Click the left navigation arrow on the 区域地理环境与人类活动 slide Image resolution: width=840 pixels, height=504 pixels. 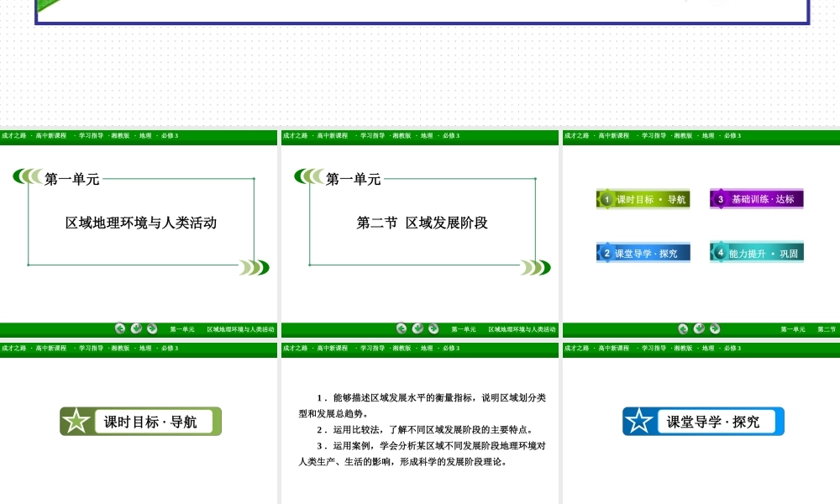click(x=120, y=328)
